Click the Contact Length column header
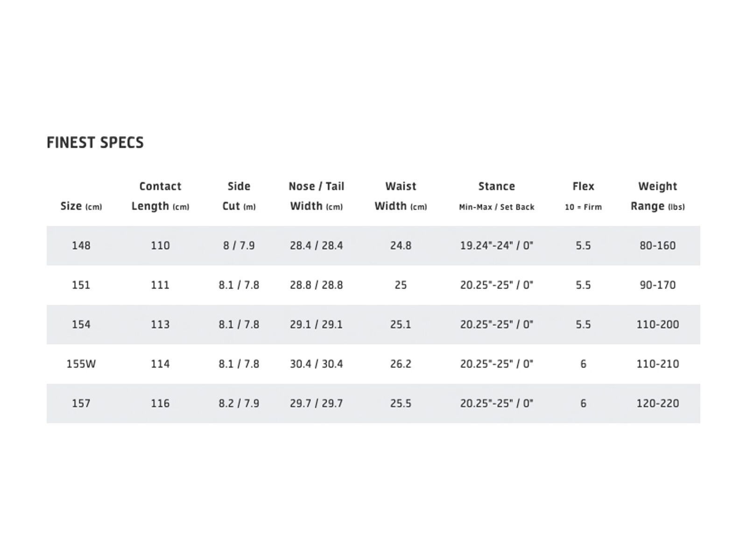 pos(160,196)
